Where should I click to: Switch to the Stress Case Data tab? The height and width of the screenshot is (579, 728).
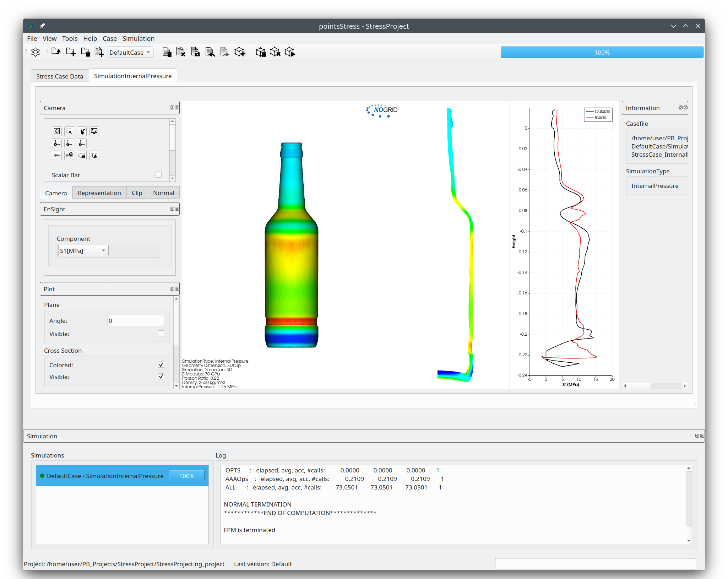[60, 76]
